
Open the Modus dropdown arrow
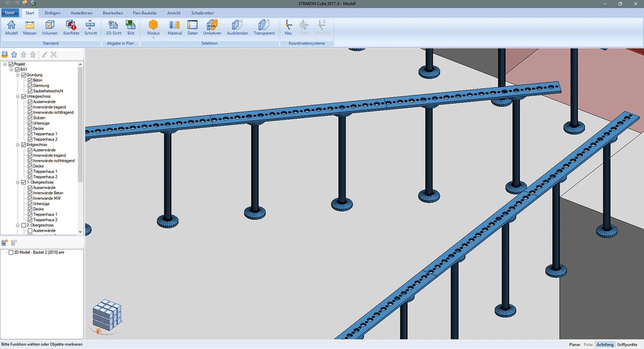pos(153,38)
